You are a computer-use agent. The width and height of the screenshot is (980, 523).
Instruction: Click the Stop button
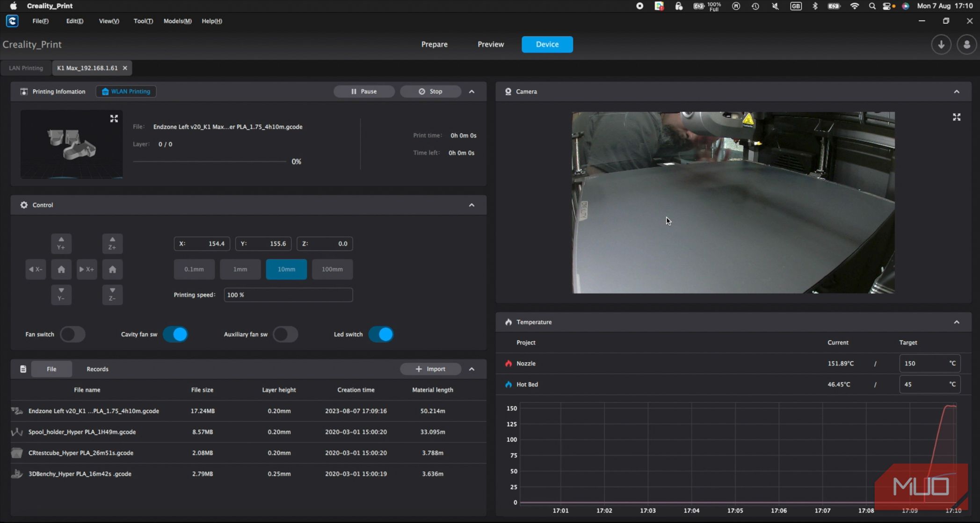(431, 91)
